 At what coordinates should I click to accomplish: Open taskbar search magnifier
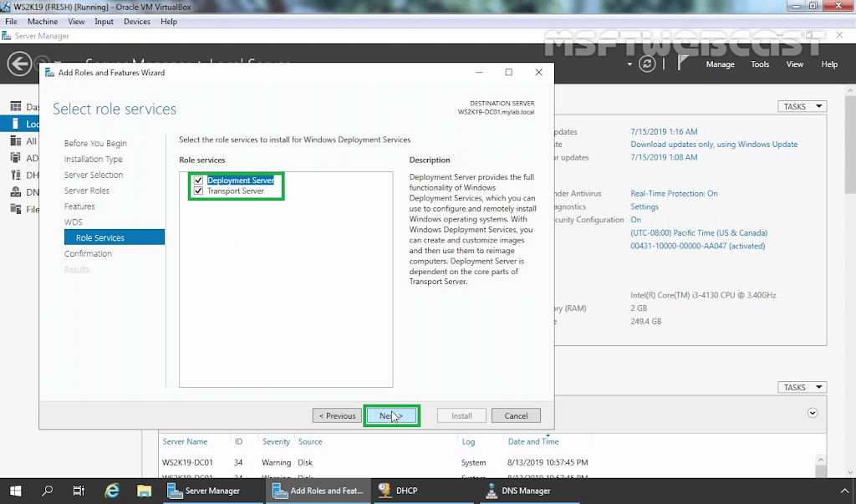click(48, 491)
